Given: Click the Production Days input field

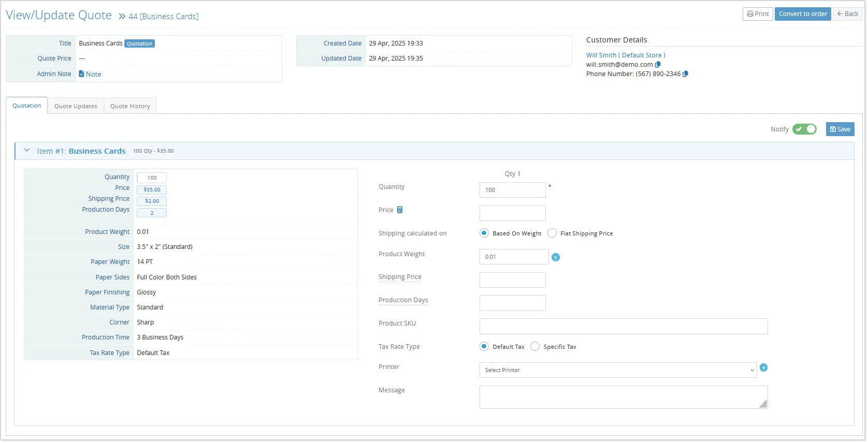Looking at the screenshot, I should [x=512, y=303].
